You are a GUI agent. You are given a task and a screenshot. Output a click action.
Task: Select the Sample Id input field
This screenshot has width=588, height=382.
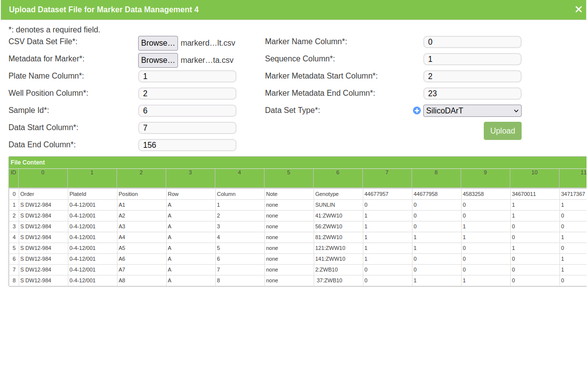(187, 111)
